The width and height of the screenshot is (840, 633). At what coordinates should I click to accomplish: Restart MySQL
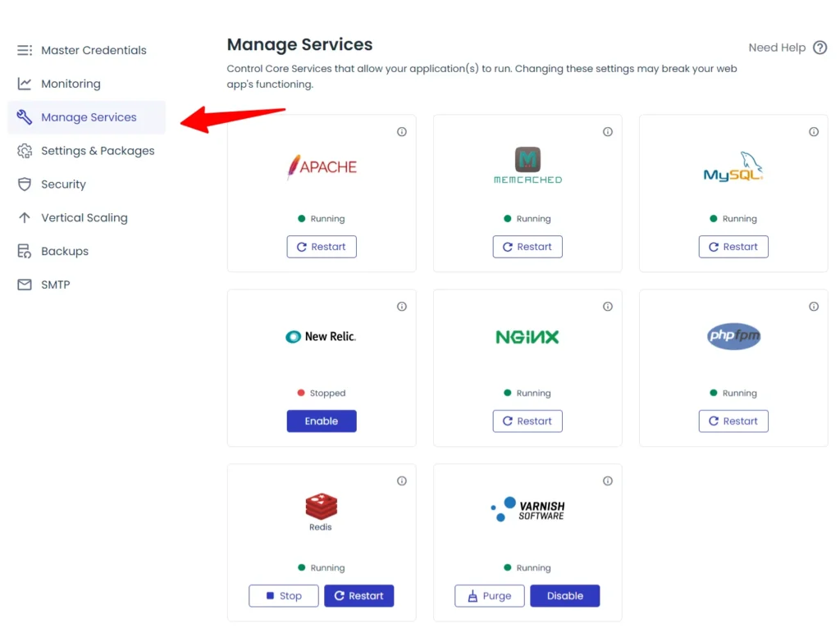click(733, 246)
